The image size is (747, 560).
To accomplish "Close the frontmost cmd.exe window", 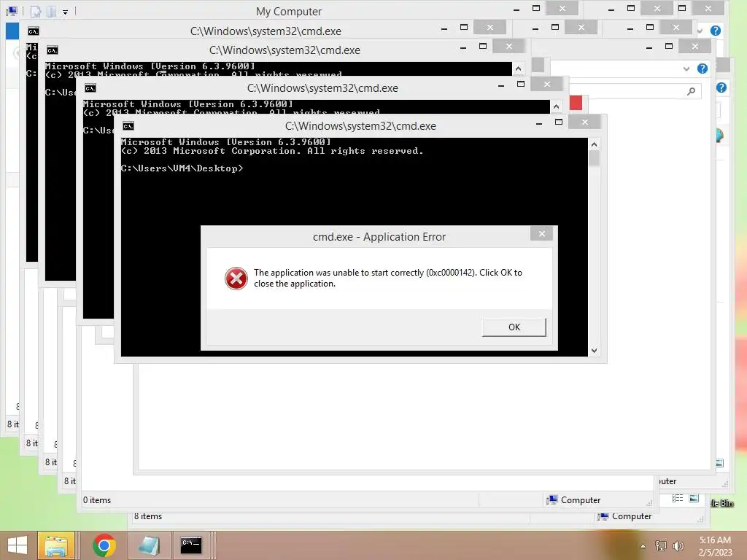I will pyautogui.click(x=584, y=122).
